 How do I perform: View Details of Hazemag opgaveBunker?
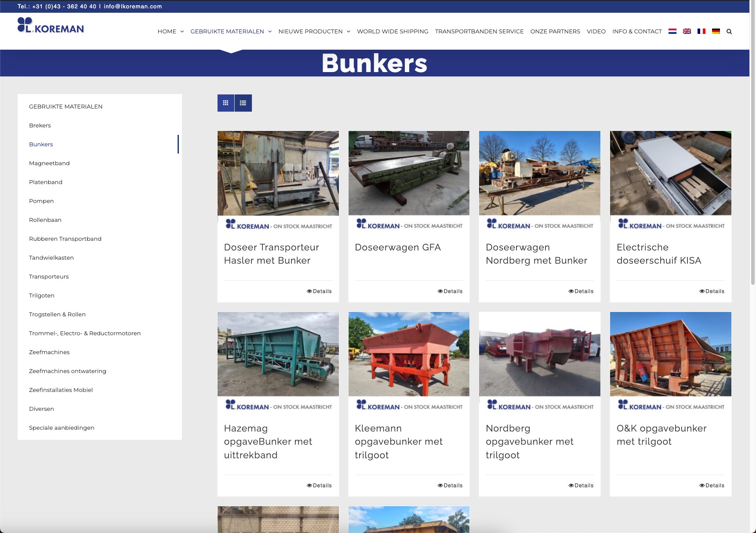(319, 486)
